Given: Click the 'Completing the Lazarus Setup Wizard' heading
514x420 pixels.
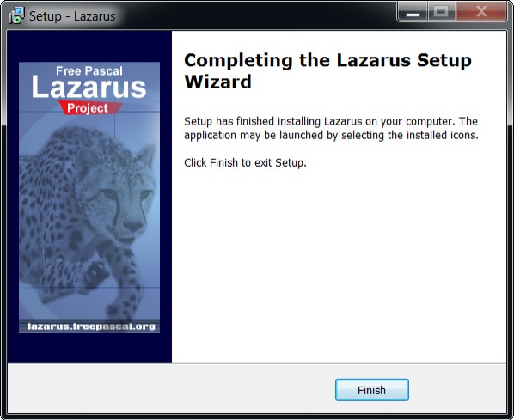Looking at the screenshot, I should [327, 70].
